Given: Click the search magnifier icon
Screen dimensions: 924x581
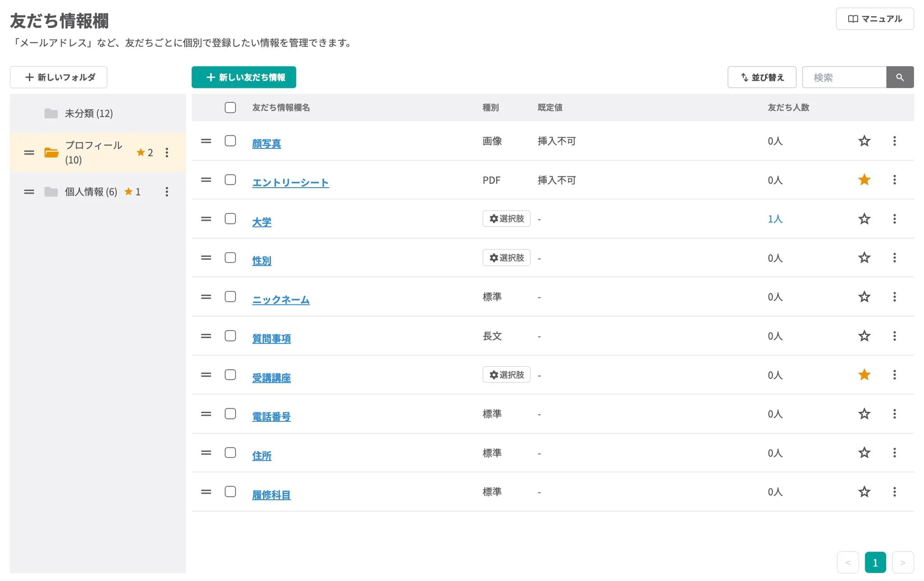Looking at the screenshot, I should click(x=900, y=77).
